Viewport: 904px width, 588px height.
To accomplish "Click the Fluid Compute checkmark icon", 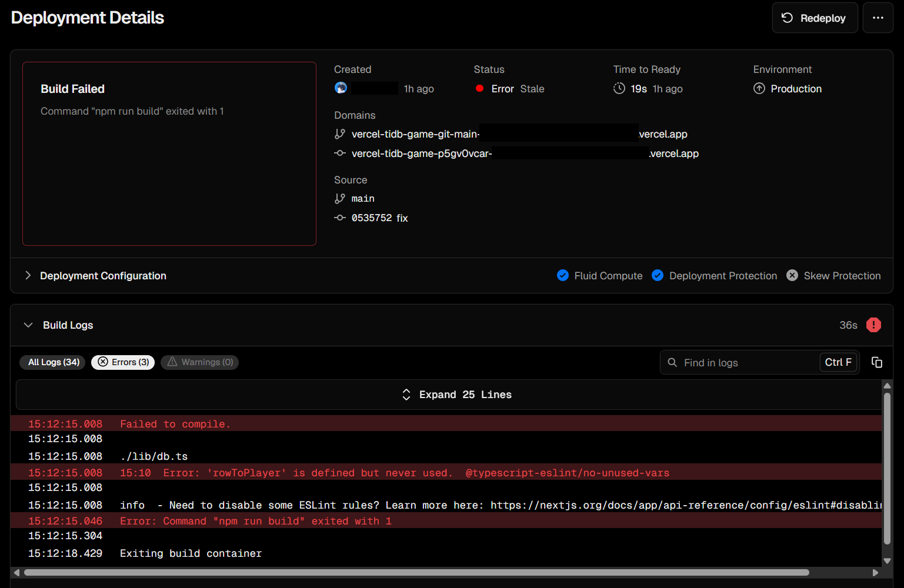I will click(x=563, y=275).
